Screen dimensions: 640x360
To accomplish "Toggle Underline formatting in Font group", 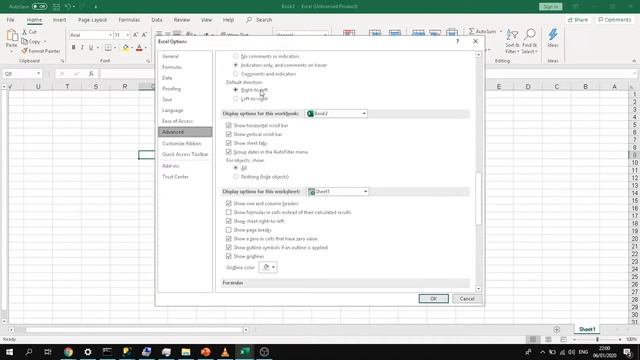I will pyautogui.click(x=91, y=48).
